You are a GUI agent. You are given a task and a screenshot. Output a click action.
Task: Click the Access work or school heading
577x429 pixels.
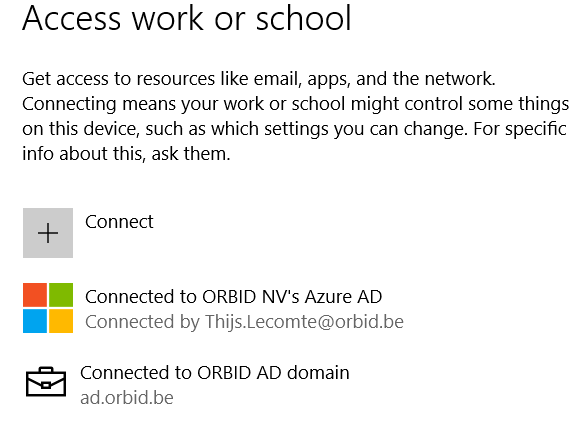pos(187,18)
